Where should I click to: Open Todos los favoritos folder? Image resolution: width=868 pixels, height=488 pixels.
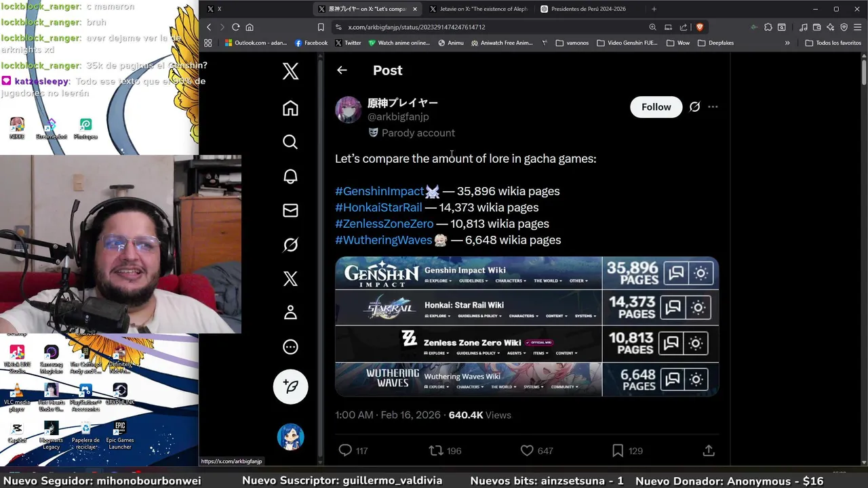(x=833, y=43)
